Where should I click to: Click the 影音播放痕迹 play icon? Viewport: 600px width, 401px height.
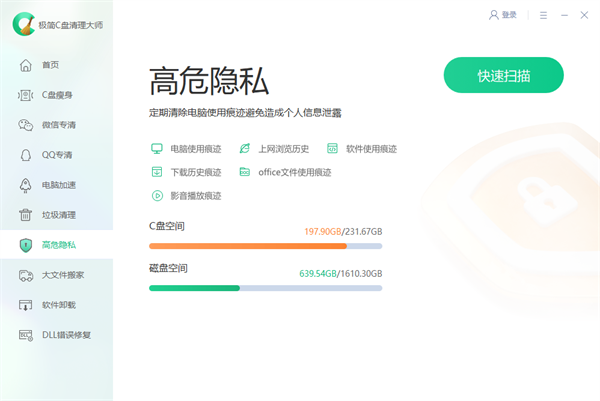coord(157,196)
